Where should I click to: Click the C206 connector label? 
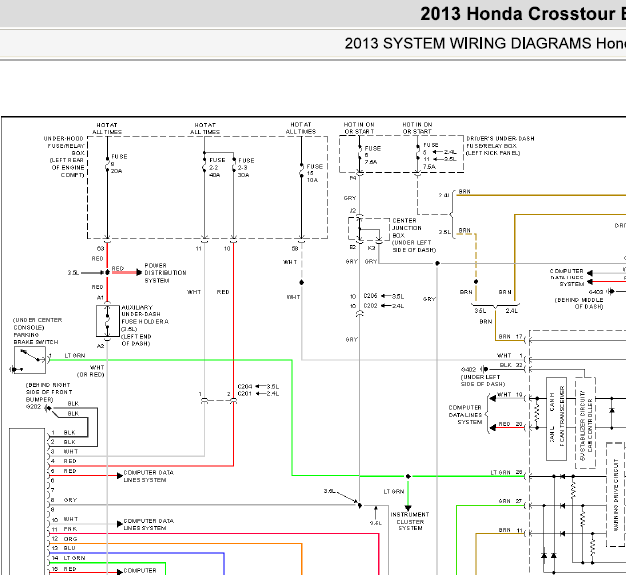tap(370, 296)
